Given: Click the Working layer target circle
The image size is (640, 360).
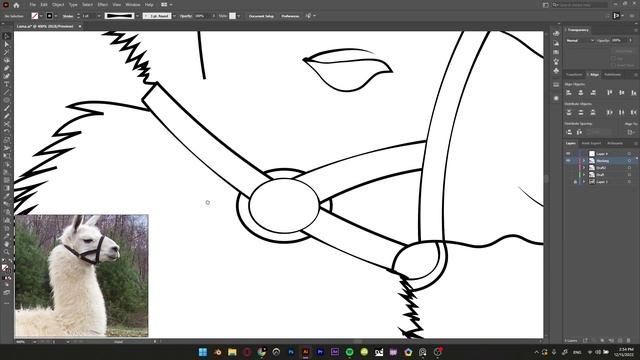Looking at the screenshot, I should coord(629,161).
